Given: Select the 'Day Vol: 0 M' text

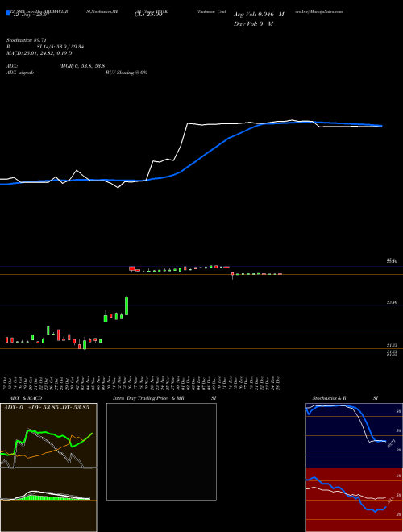Looking at the screenshot, I should point(253,24).
